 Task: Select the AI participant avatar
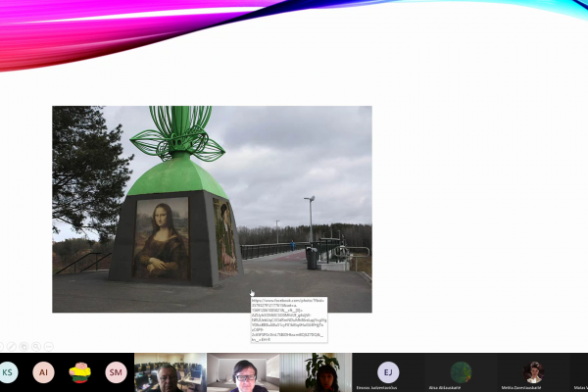(43, 372)
